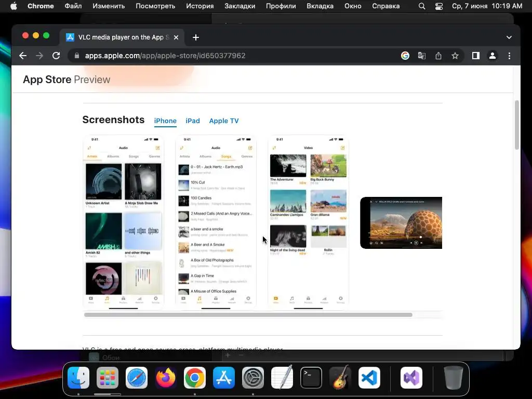Open the История menu
The height and width of the screenshot is (399, 532).
pyautogui.click(x=200, y=6)
